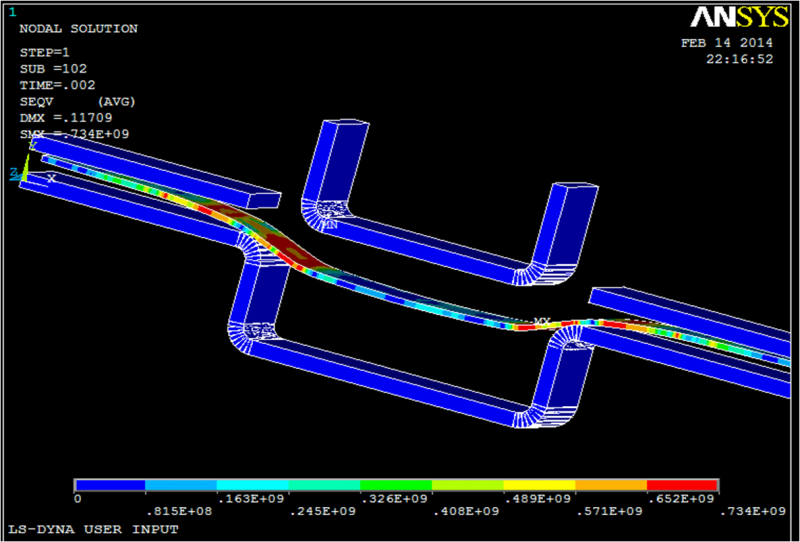This screenshot has width=800, height=542.
Task: Click the DMX =.11709 value
Action: pos(66,118)
